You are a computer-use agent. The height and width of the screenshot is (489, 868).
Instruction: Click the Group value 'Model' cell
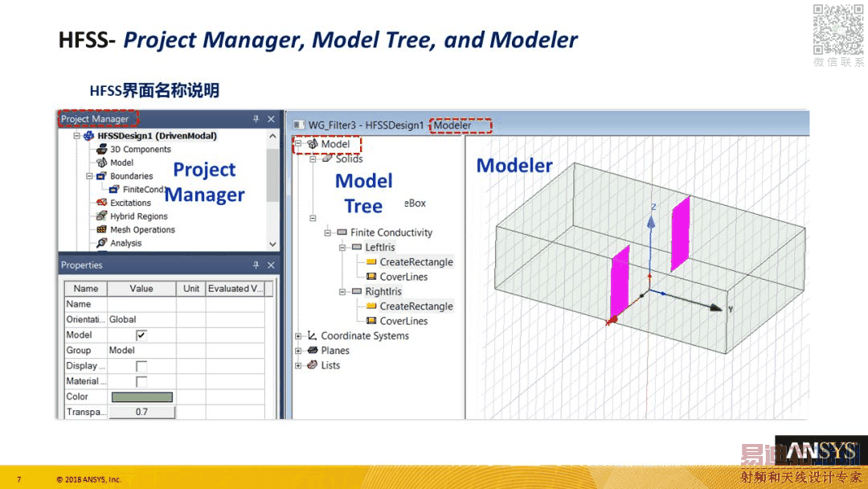141,351
